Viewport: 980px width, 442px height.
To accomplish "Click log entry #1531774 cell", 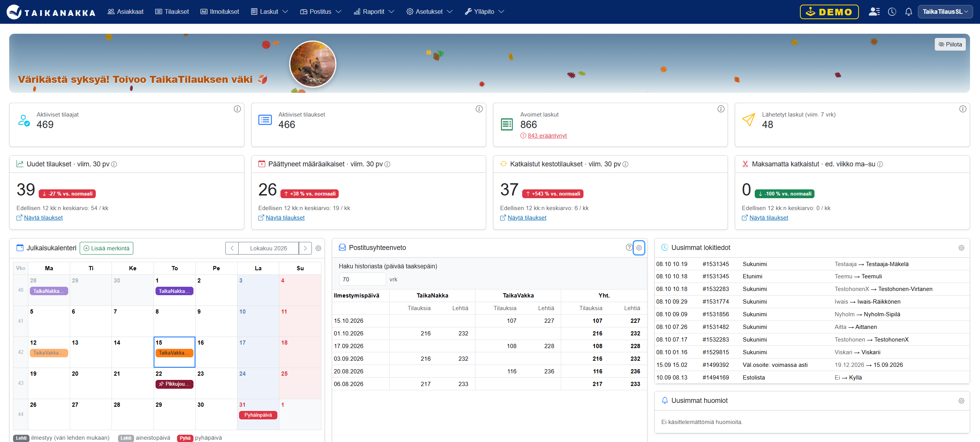I will point(716,302).
